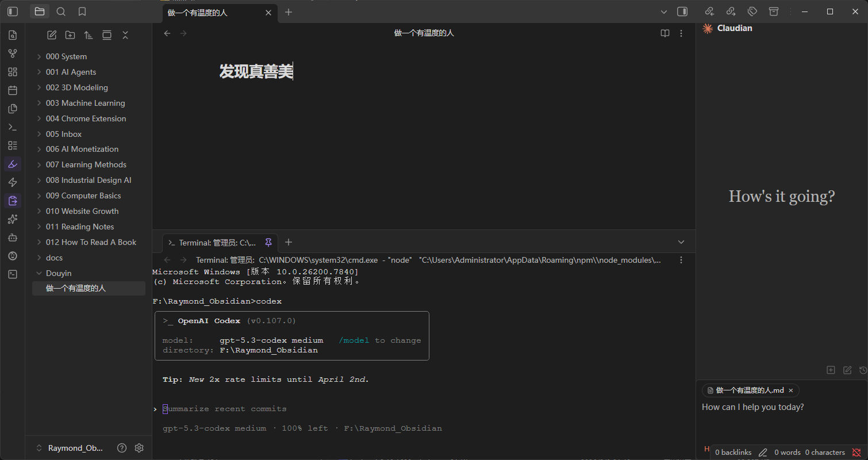This screenshot has height=460, width=868.
Task: Open the search panel icon
Action: click(61, 11)
